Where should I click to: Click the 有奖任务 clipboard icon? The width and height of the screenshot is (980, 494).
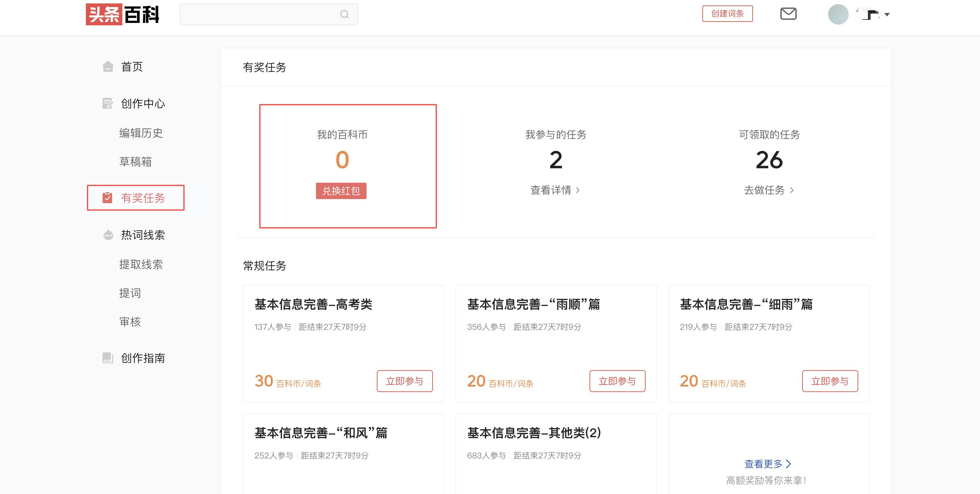108,197
